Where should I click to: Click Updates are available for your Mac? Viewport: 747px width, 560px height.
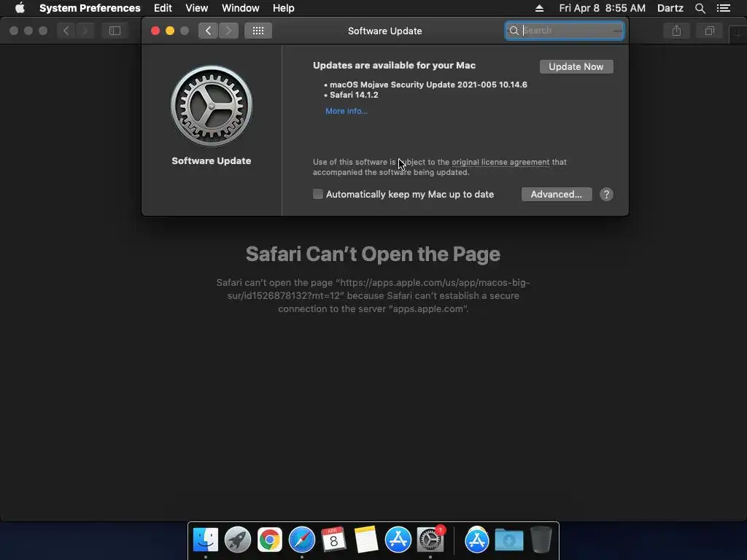pos(394,65)
